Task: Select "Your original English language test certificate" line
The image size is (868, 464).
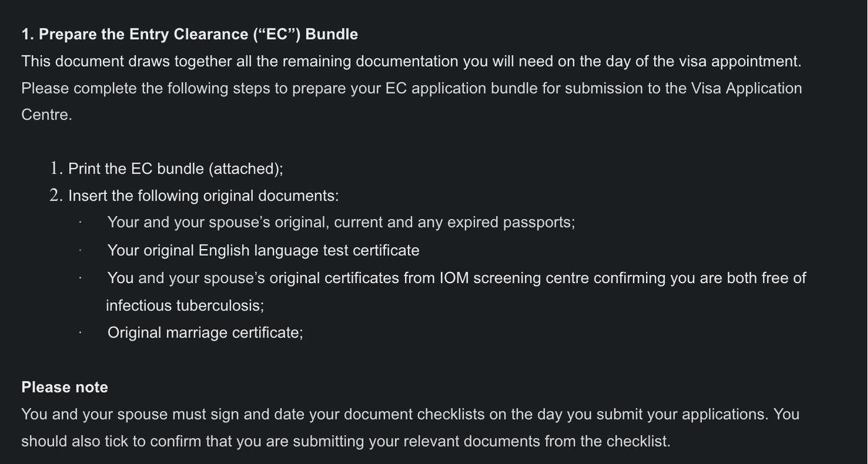Action: tap(263, 250)
